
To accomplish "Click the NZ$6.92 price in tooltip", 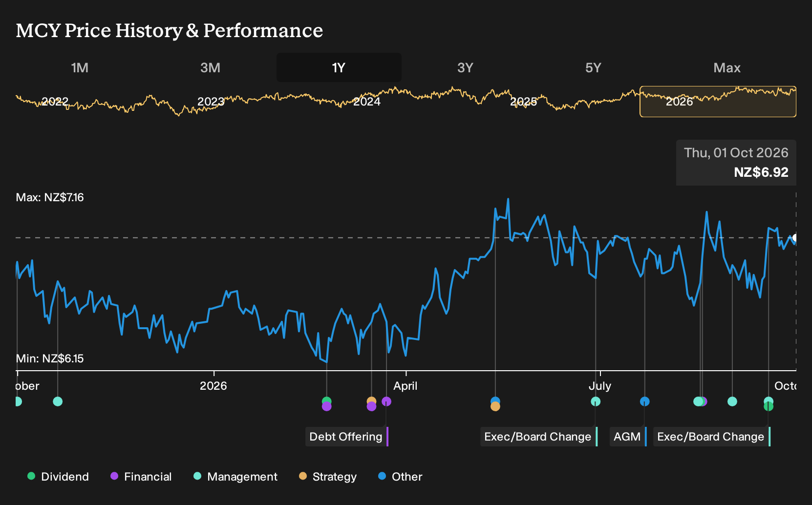I will (x=761, y=172).
